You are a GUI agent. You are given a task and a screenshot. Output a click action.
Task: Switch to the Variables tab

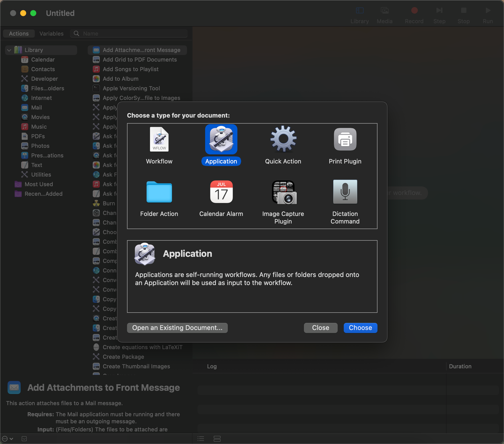[x=51, y=34]
